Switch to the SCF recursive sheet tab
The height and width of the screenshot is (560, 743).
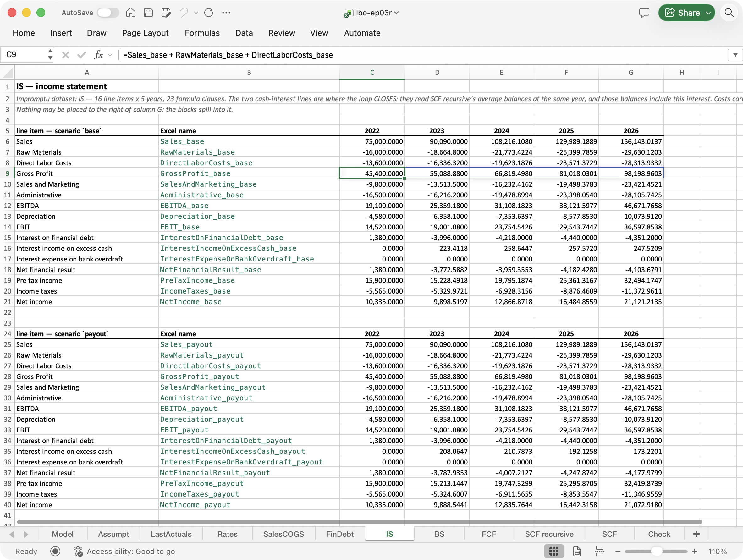click(x=549, y=534)
